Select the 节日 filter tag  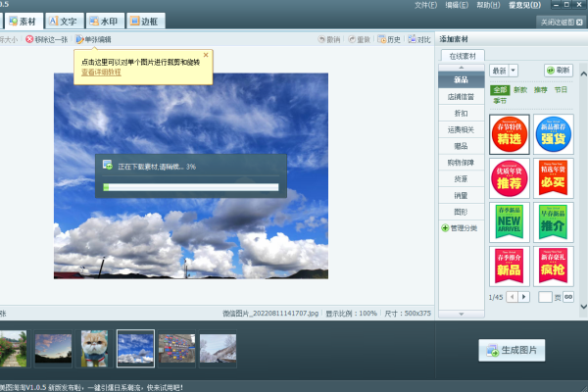tap(561, 90)
